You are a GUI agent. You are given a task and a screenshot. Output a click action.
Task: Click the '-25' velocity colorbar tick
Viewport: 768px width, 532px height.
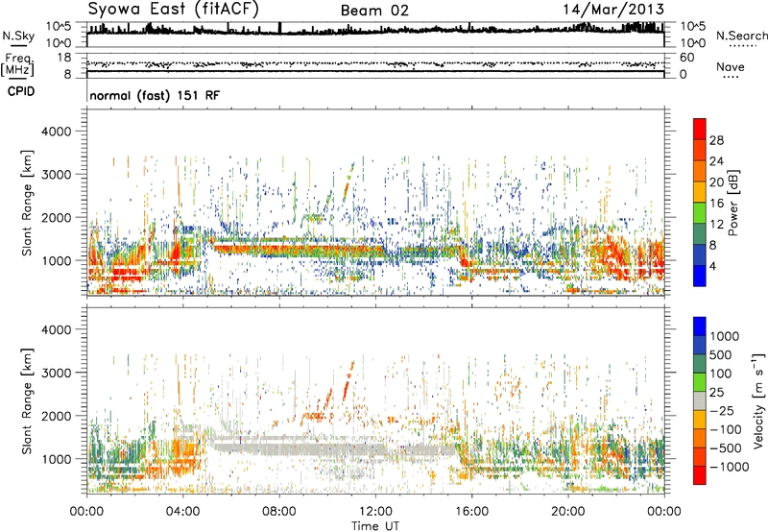[x=721, y=410]
